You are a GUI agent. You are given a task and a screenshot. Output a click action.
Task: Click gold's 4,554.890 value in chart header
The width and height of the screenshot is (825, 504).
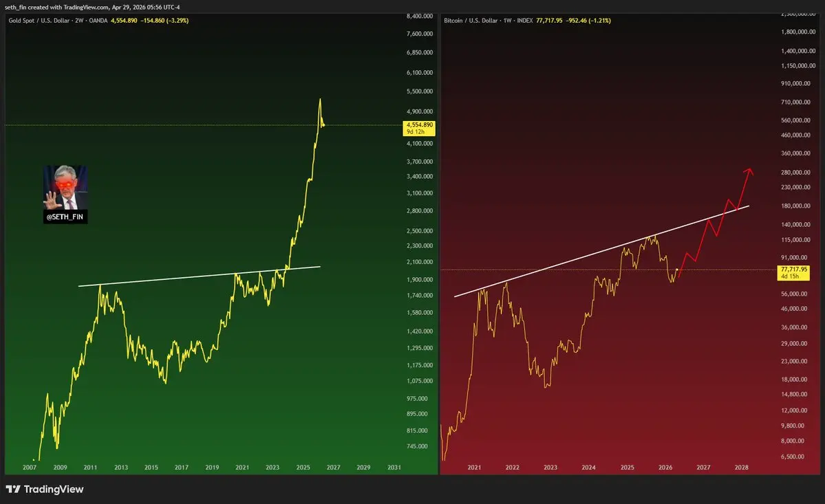124,21
